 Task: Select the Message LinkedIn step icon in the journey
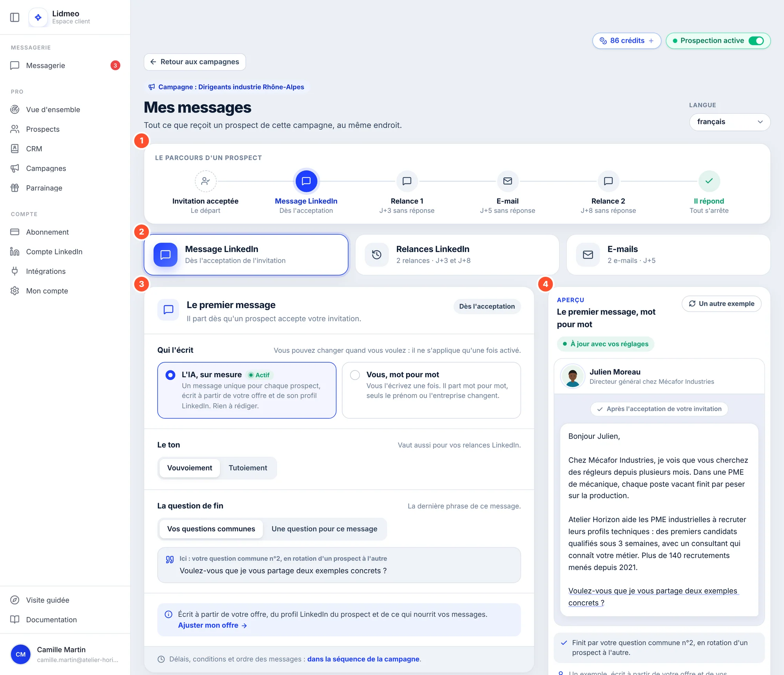click(x=306, y=181)
